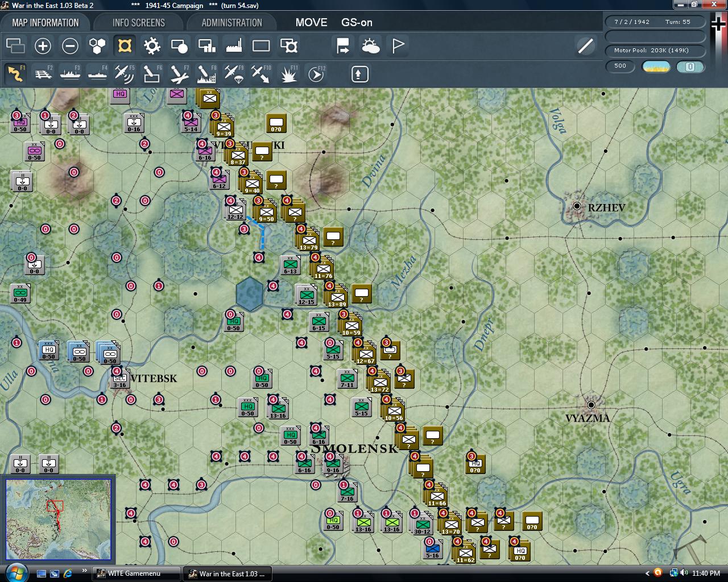
Task: Click the flag with arrow icon
Action: coord(343,46)
